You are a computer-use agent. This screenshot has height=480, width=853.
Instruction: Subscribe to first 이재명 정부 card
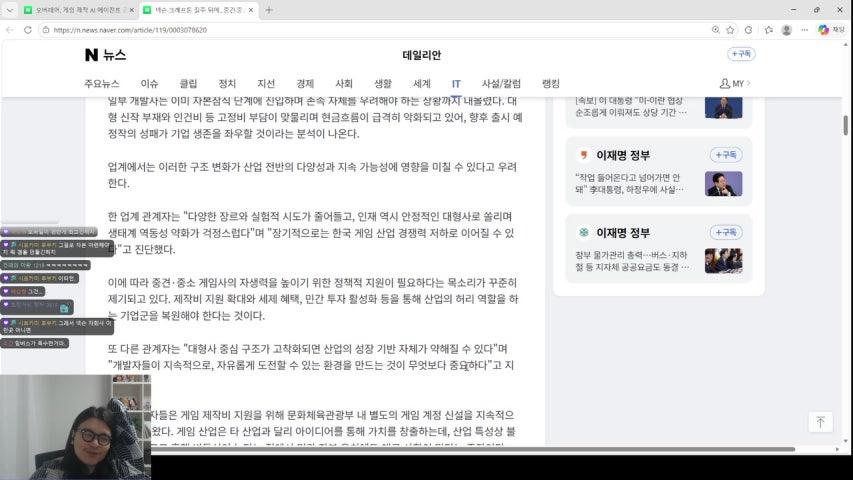(726, 155)
